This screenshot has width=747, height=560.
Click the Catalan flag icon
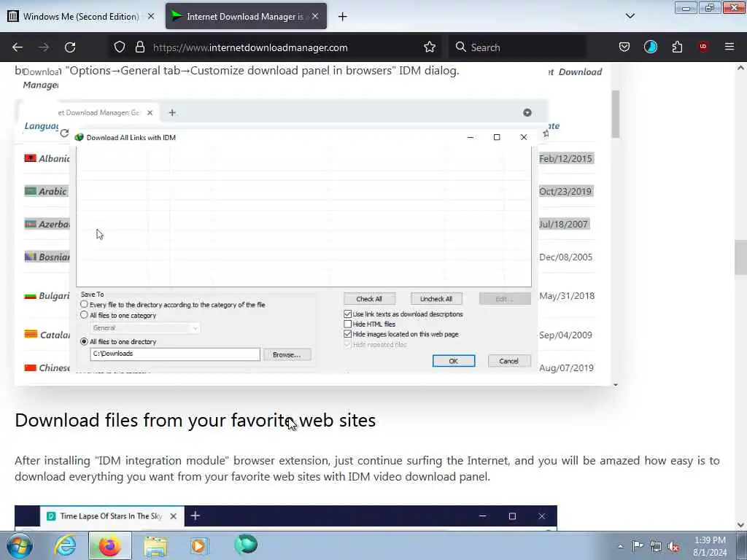coord(31,334)
